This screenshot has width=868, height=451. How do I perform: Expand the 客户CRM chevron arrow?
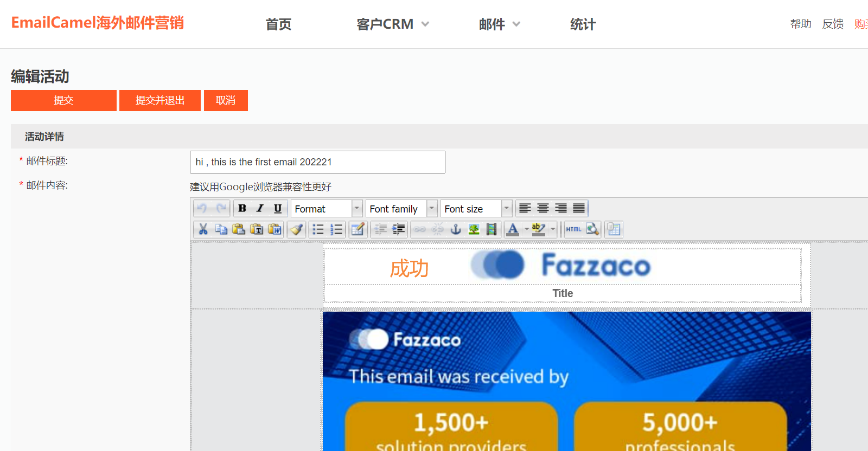pos(425,24)
